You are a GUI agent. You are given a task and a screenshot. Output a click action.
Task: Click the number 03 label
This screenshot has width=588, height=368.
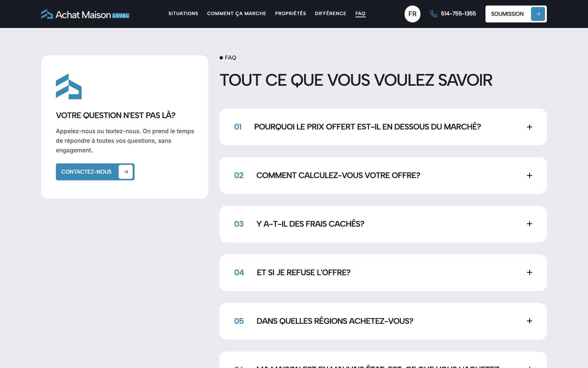pyautogui.click(x=239, y=224)
